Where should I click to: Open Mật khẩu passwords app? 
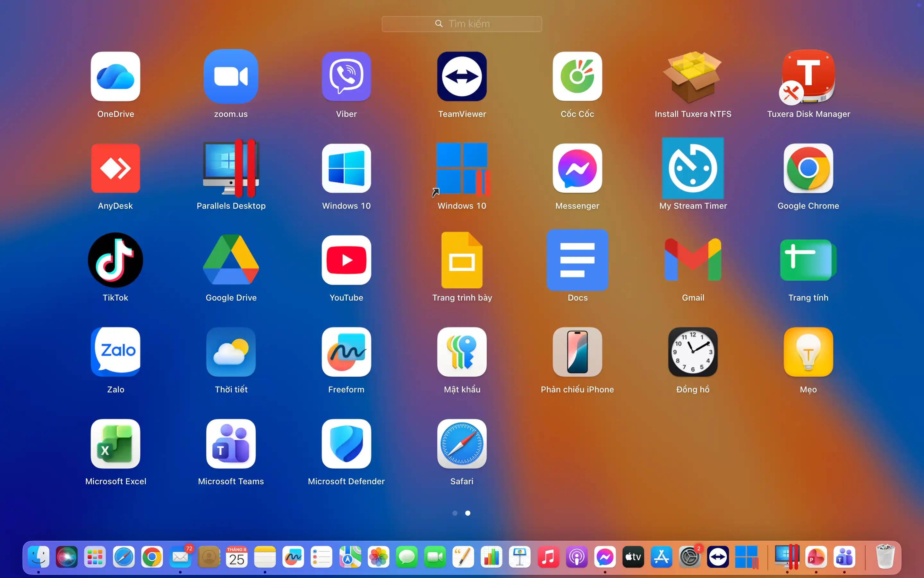click(462, 352)
